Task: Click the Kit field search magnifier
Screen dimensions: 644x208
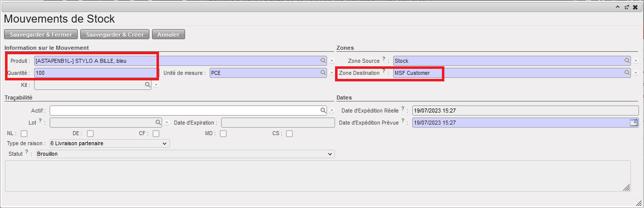Action: point(147,85)
